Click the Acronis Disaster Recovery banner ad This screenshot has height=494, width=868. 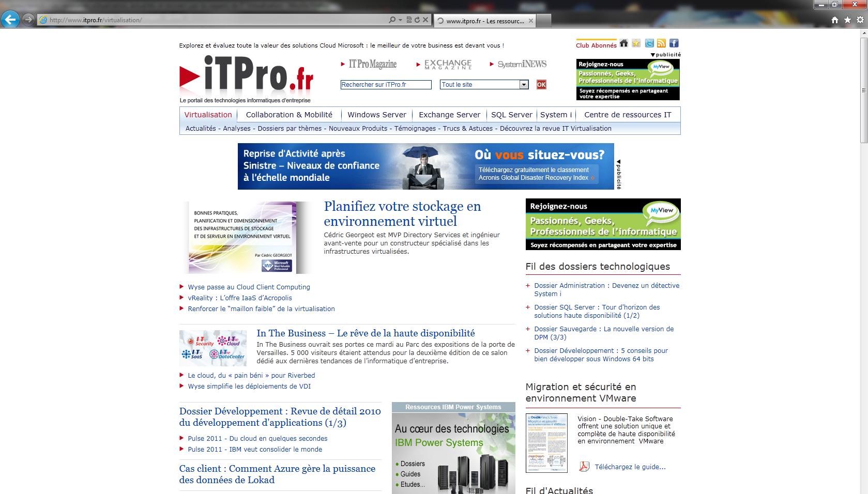(x=425, y=166)
